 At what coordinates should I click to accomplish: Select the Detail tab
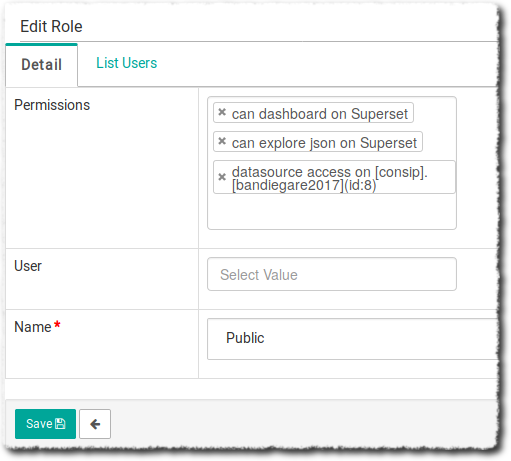(x=42, y=65)
